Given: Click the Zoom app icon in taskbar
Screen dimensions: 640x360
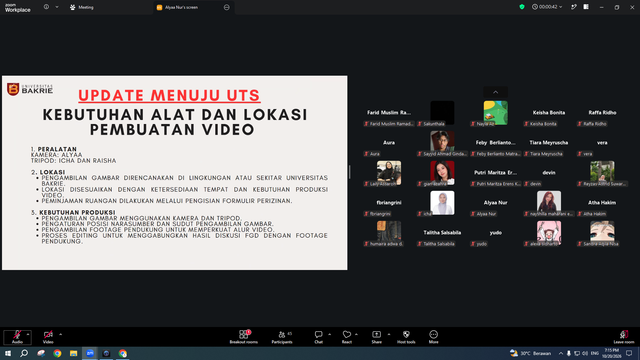Looking at the screenshot, I should (x=90, y=353).
